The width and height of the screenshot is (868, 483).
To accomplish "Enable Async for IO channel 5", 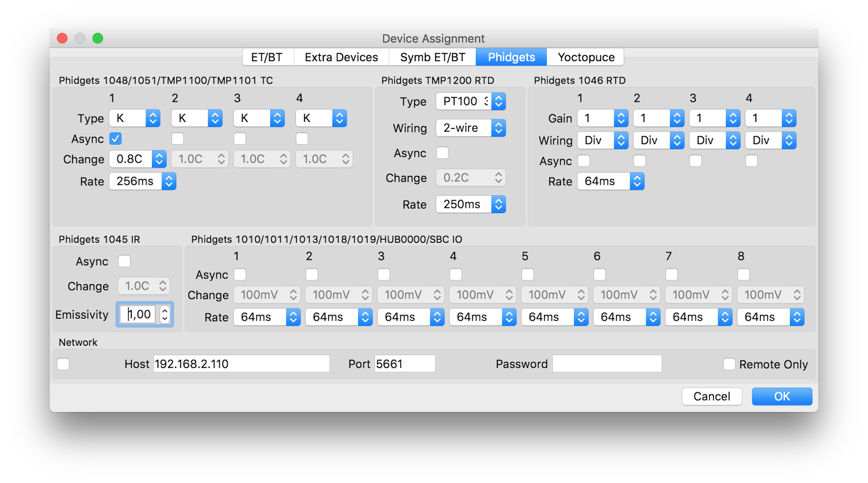I will click(527, 274).
